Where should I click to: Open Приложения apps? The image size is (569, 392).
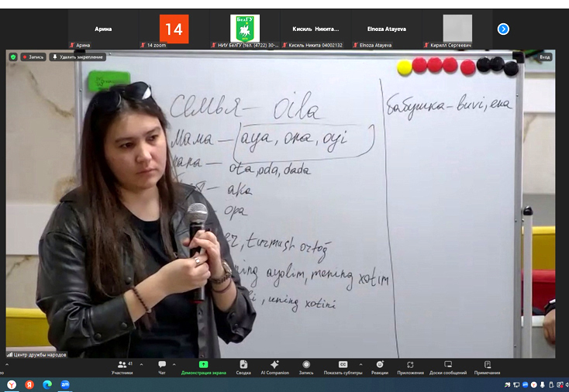[x=410, y=366]
